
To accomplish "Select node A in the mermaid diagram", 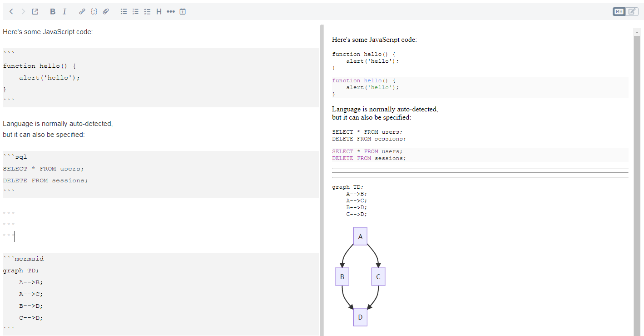I will click(x=360, y=236).
